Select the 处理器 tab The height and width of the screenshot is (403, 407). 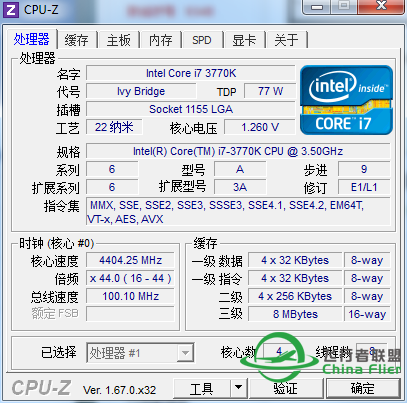[32, 39]
